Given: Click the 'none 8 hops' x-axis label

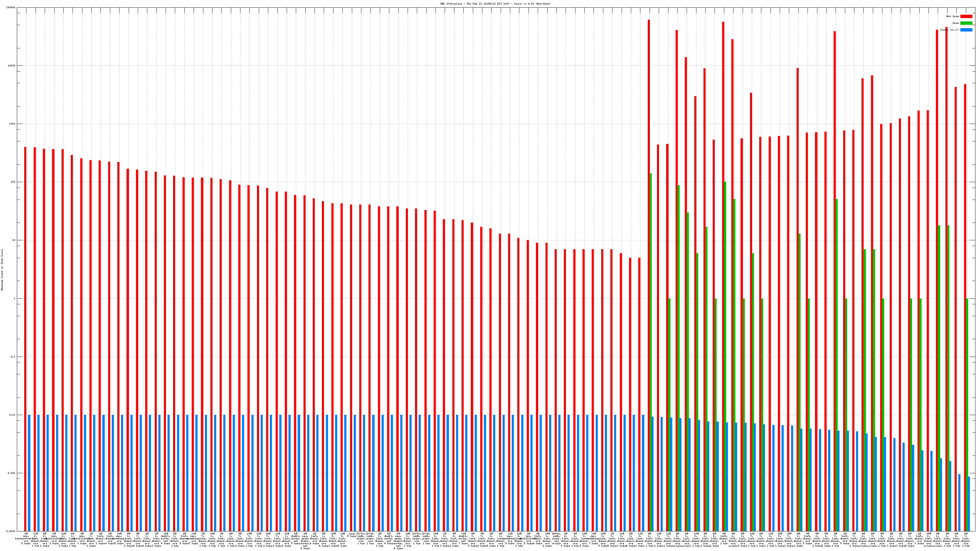Looking at the screenshot, I should (x=352, y=535).
